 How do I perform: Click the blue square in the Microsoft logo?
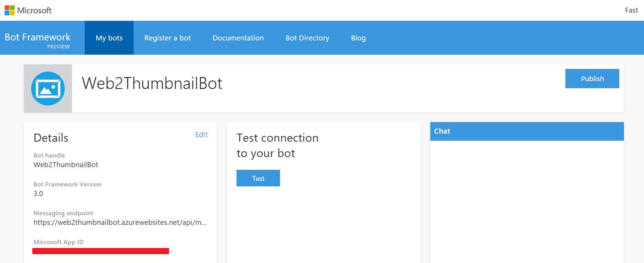[x=7, y=13]
